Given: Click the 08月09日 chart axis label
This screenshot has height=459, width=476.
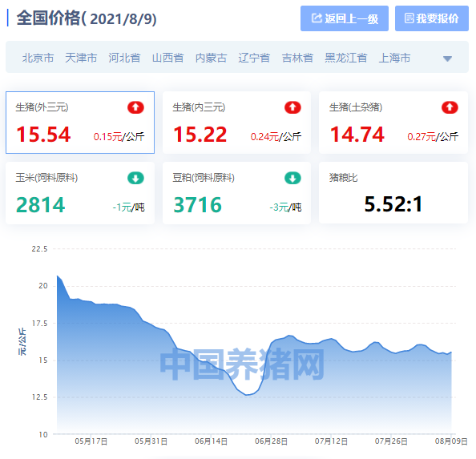Looking at the screenshot, I should (x=451, y=441).
